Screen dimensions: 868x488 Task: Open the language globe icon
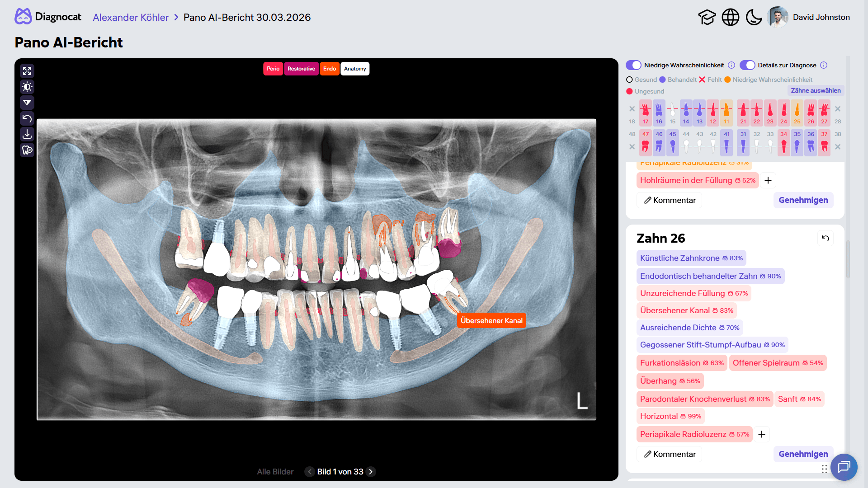tap(731, 17)
